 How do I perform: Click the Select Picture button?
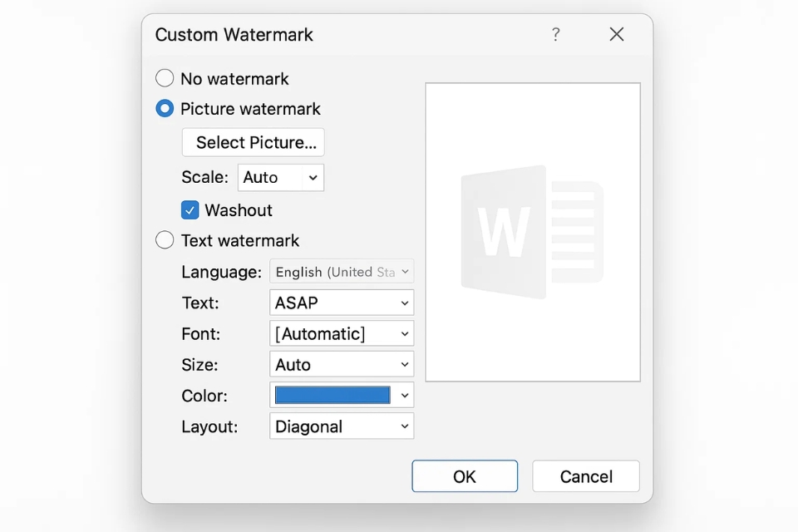click(x=253, y=142)
